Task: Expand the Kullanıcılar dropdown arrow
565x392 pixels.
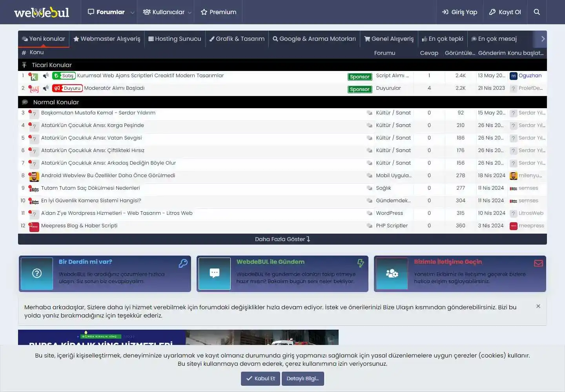Action: point(190,12)
